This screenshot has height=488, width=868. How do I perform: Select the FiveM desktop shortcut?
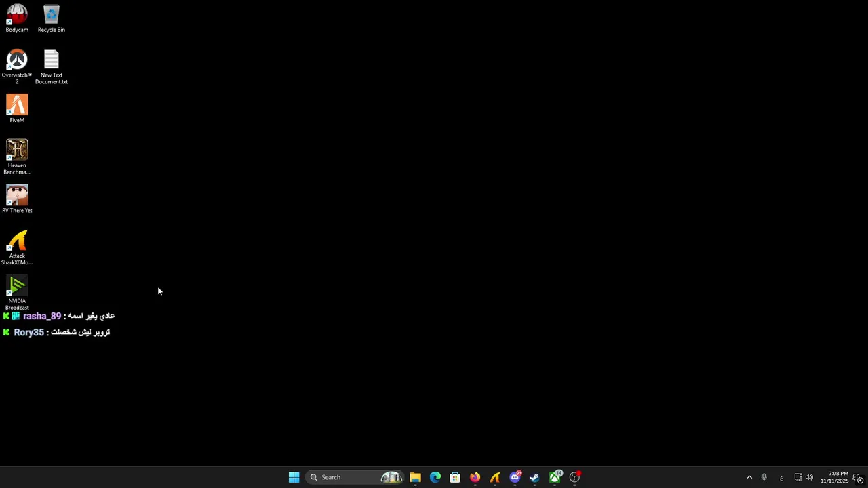(17, 108)
